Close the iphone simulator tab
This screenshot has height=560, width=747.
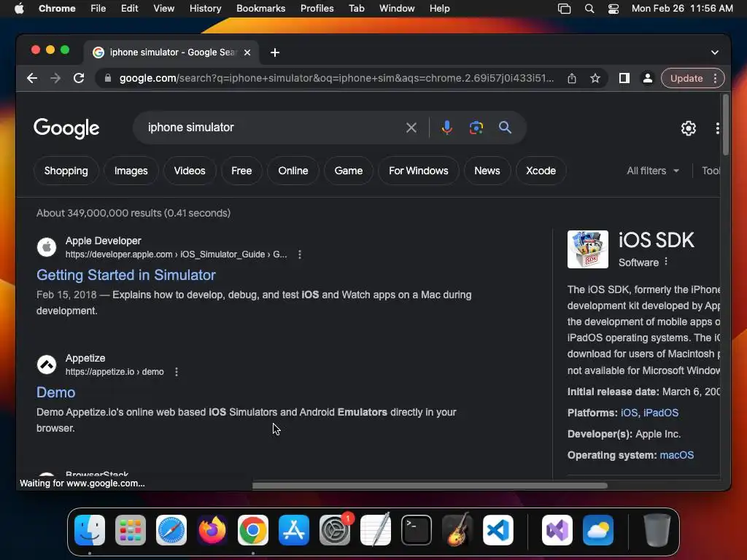[x=247, y=52]
